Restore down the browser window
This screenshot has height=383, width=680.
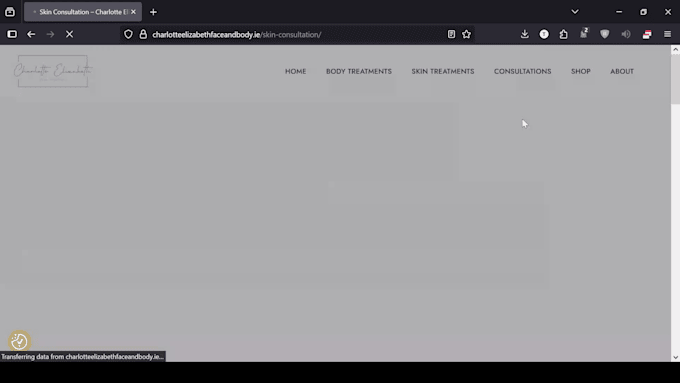tap(644, 12)
